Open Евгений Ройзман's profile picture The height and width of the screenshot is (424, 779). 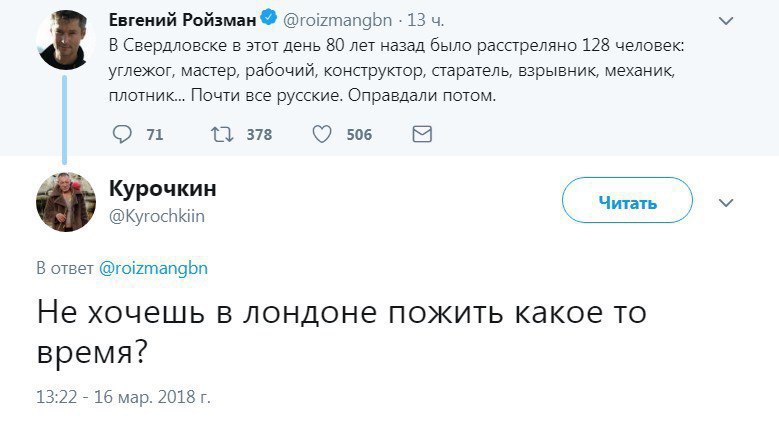point(67,41)
